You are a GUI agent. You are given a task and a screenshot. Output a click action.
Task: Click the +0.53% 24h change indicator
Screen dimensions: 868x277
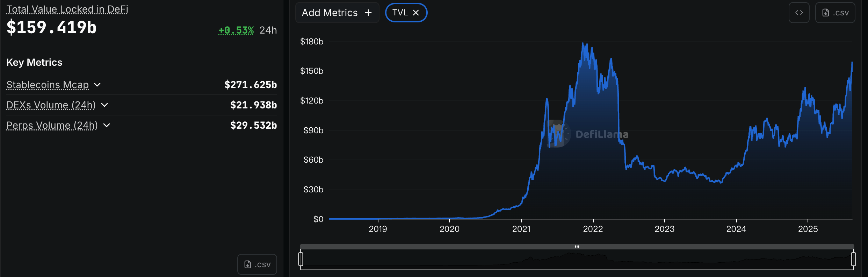[x=236, y=30]
